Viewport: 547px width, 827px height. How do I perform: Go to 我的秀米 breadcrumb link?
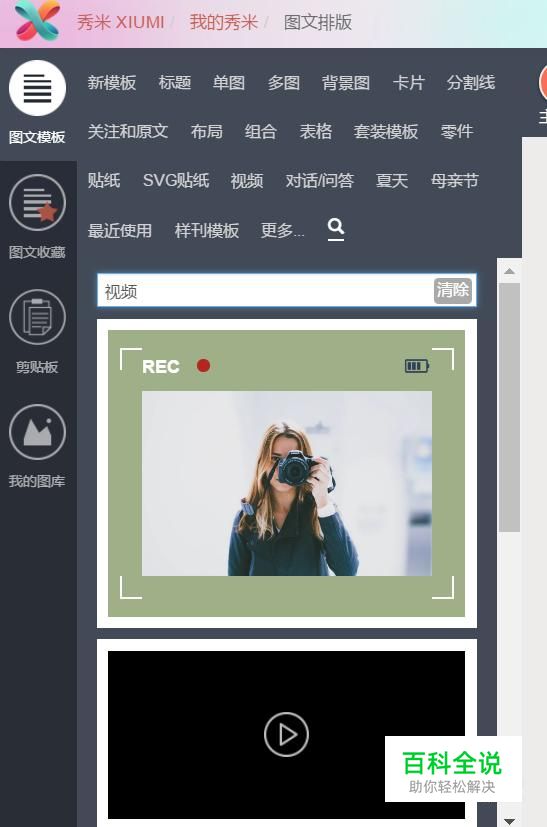(223, 22)
